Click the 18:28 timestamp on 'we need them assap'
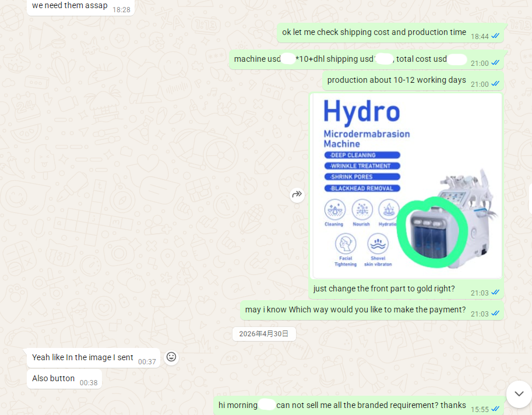This screenshot has height=415, width=532. 121,10
